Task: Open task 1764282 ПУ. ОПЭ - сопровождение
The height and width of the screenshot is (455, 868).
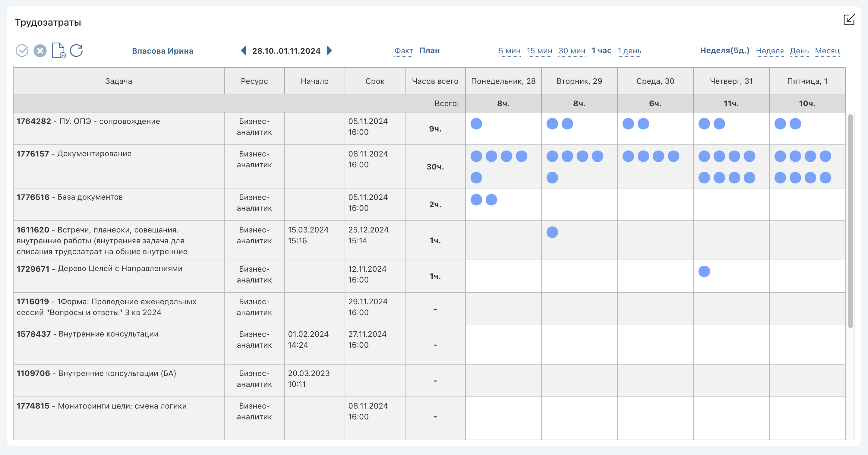Action: point(88,121)
